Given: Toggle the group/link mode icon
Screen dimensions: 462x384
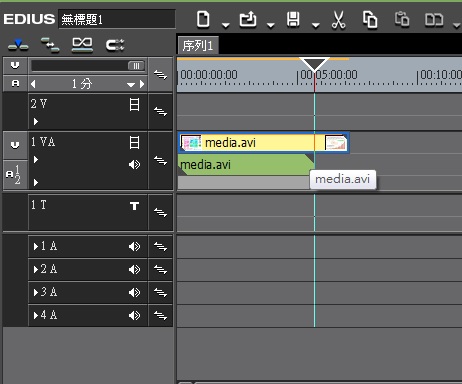Looking at the screenshot, I should point(115,45).
